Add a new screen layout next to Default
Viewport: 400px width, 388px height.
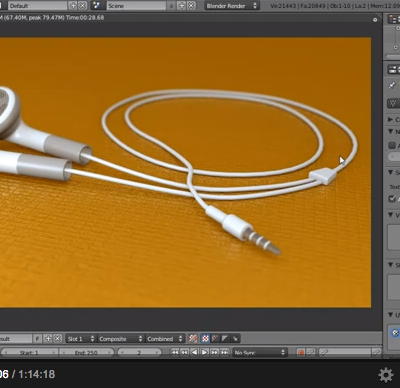(x=73, y=6)
